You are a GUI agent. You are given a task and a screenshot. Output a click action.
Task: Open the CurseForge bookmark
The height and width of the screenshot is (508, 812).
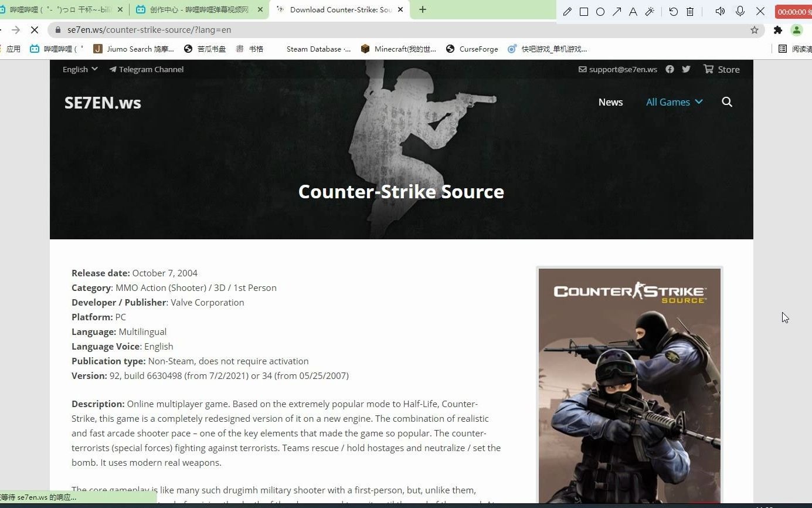472,49
